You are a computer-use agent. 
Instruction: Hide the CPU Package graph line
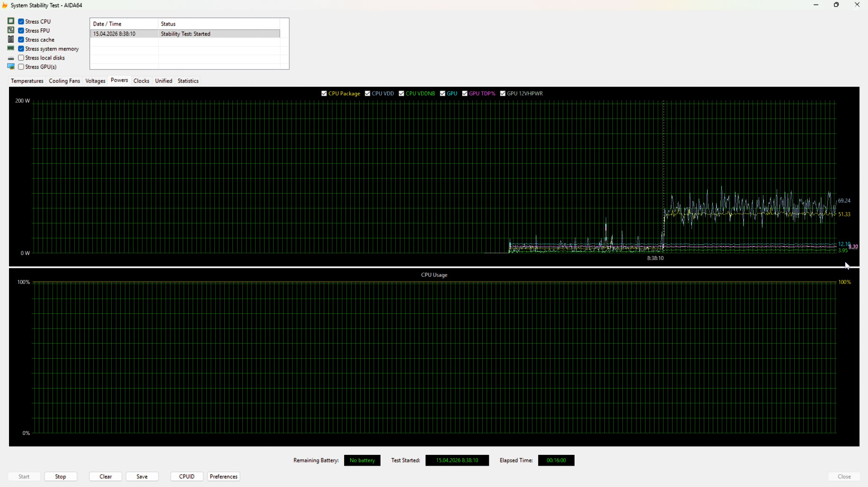324,94
